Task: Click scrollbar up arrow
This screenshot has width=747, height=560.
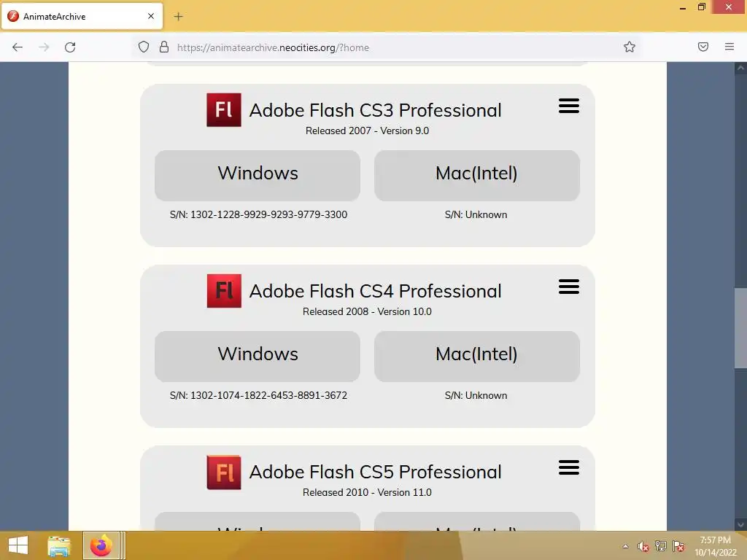Action: tap(740, 68)
